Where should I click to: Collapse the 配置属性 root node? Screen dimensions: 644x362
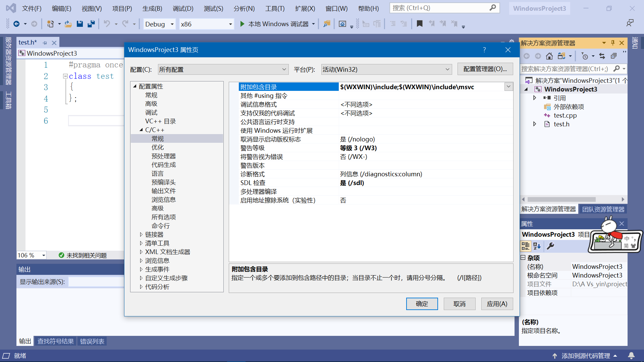pyautogui.click(x=135, y=86)
